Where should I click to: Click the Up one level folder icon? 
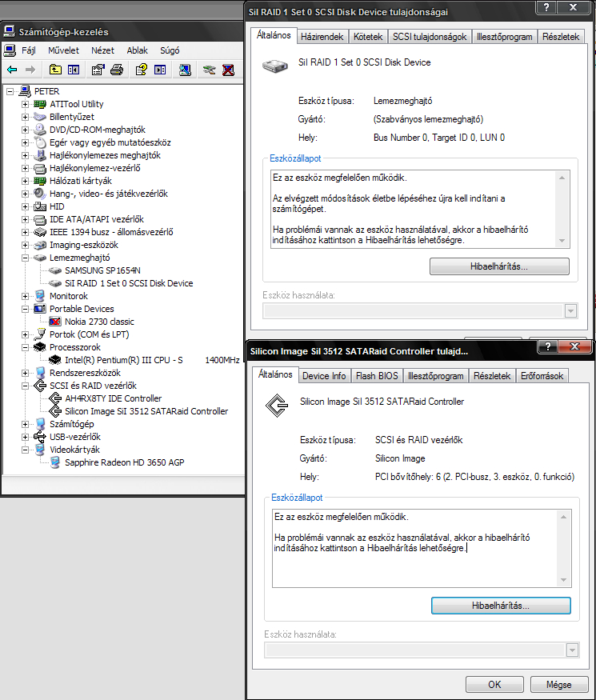pyautogui.click(x=55, y=70)
